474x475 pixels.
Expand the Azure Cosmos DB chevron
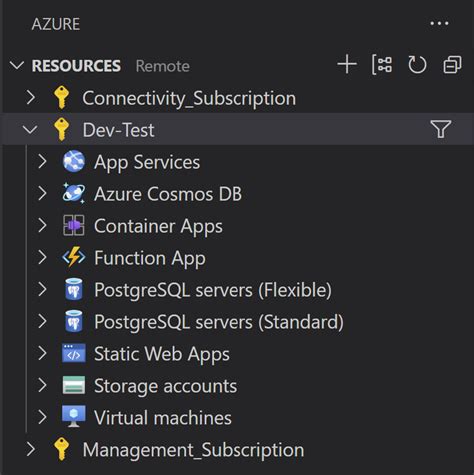coord(42,193)
